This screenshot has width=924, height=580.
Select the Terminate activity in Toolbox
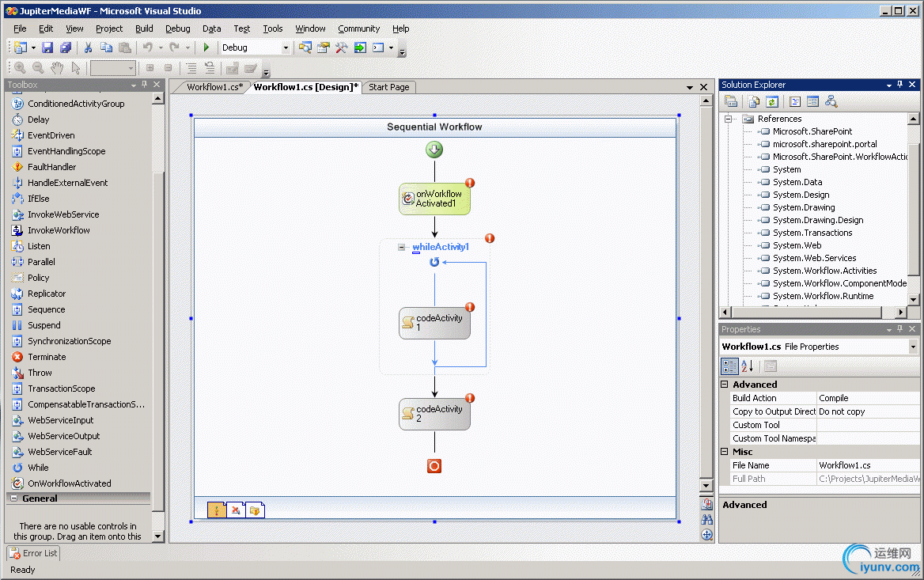point(47,357)
